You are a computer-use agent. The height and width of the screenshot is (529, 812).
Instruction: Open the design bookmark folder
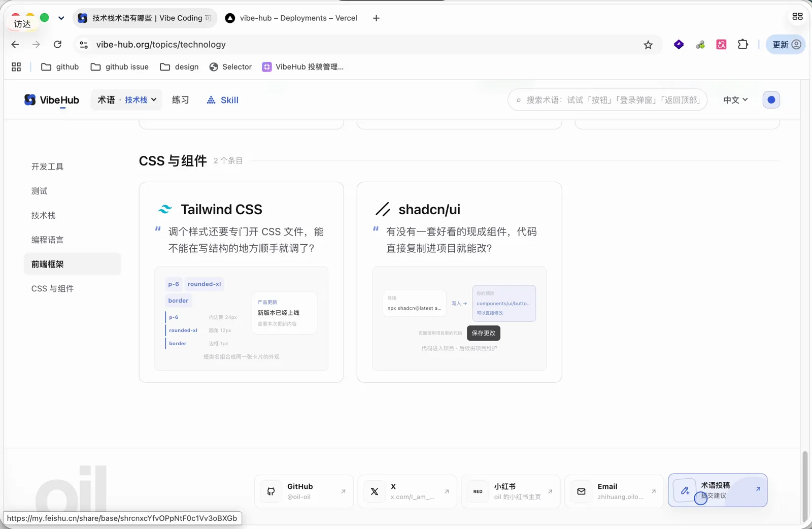(x=179, y=67)
